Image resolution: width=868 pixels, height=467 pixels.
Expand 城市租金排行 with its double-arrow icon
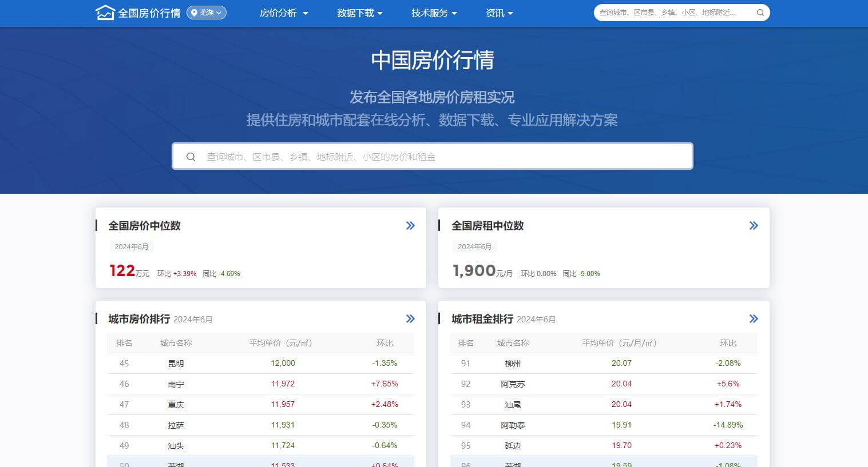click(x=754, y=319)
